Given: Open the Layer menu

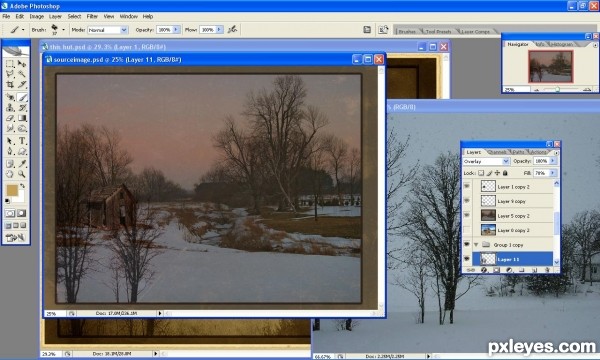Looking at the screenshot, I should point(55,16).
